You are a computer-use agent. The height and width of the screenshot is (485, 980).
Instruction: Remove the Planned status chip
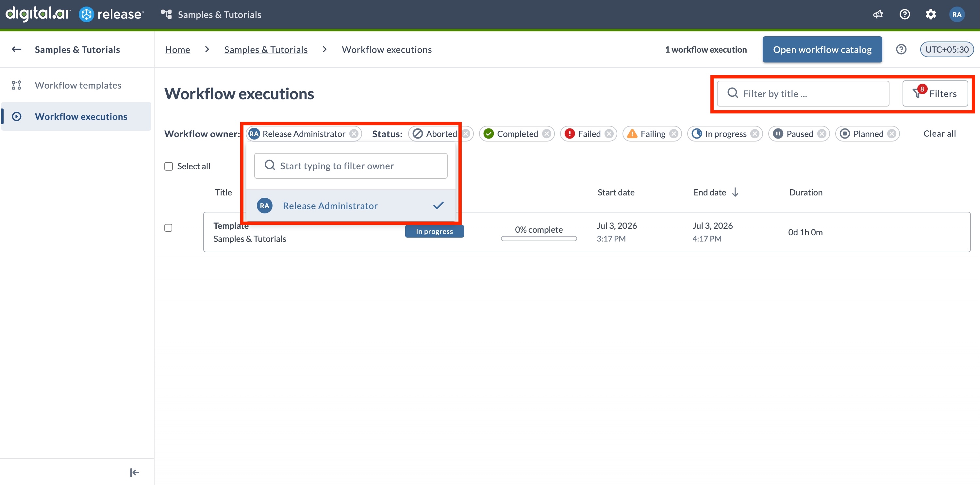coord(892,134)
